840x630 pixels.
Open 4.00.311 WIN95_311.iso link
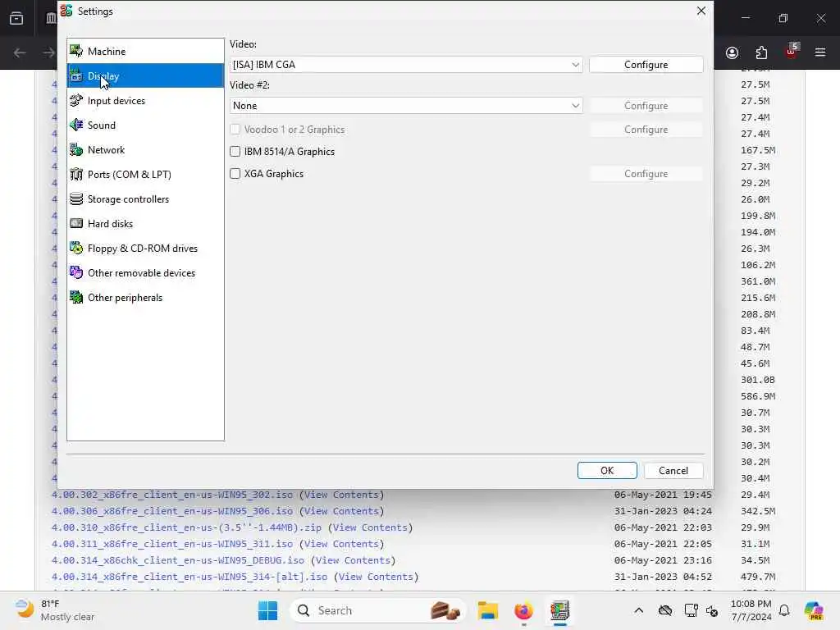pos(172,544)
